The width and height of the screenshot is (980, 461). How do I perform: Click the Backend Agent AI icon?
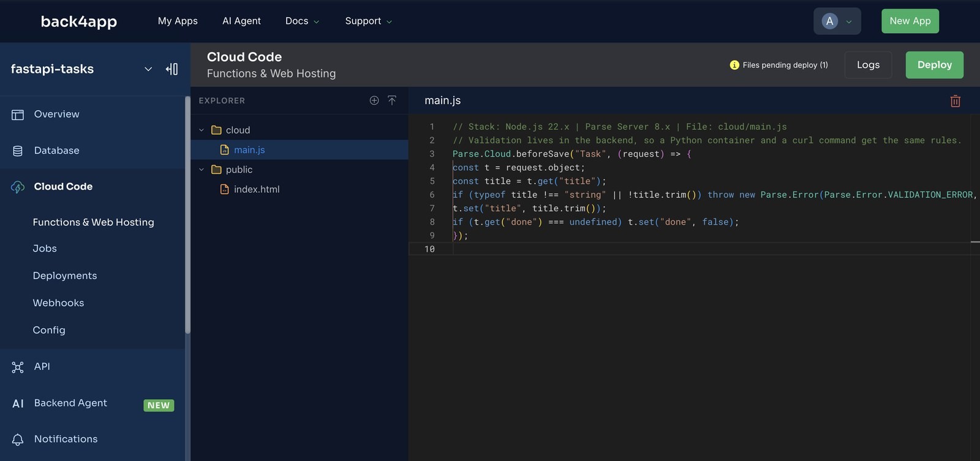(18, 403)
